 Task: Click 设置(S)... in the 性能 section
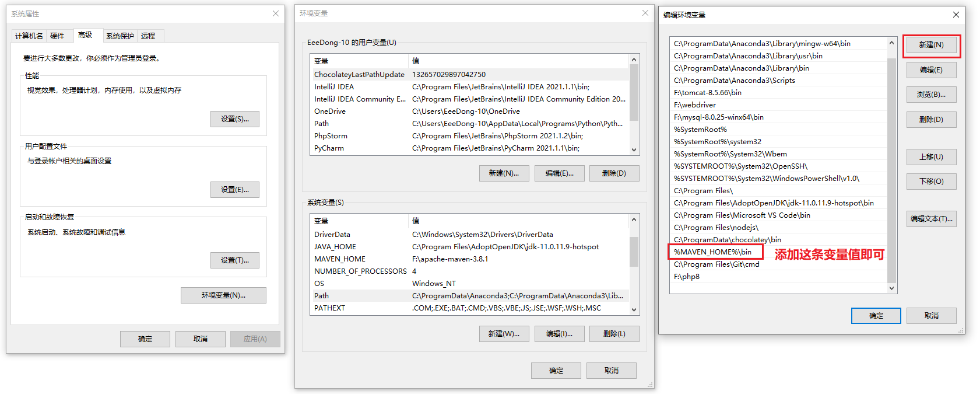click(x=234, y=119)
